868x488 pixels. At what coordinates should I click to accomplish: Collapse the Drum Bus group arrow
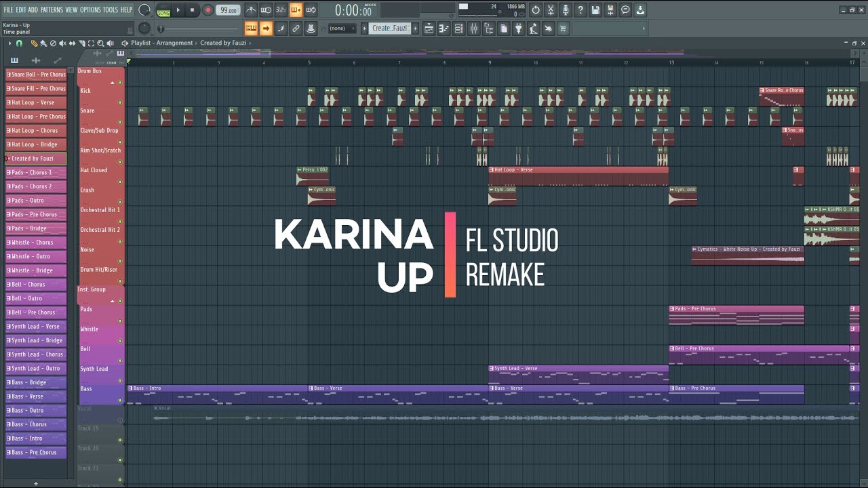click(113, 83)
